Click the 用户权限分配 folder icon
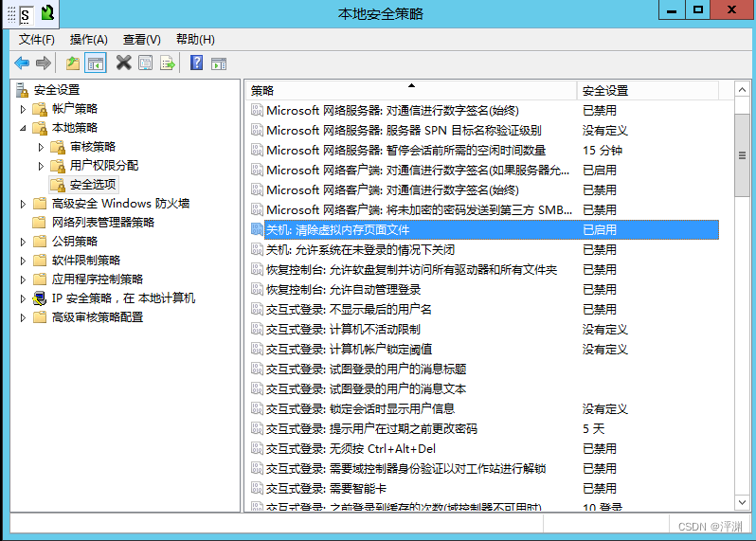Viewport: 756px width, 541px height. (59, 166)
